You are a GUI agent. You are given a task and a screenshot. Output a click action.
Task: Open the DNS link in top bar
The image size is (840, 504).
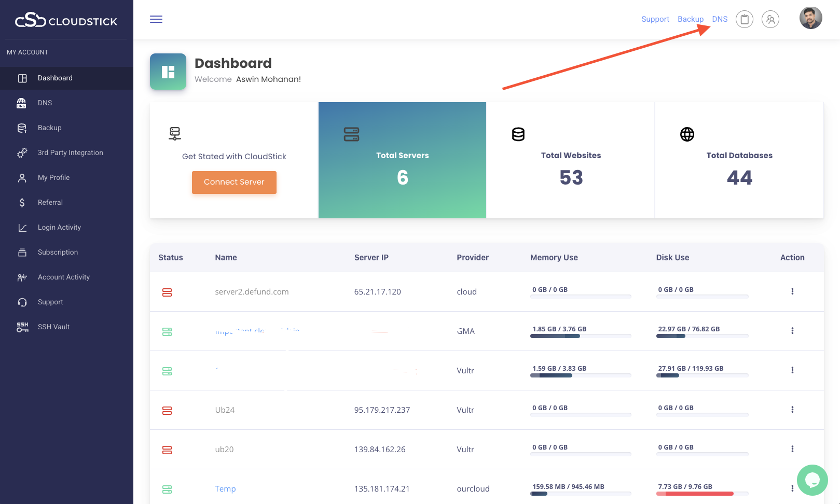(x=719, y=19)
